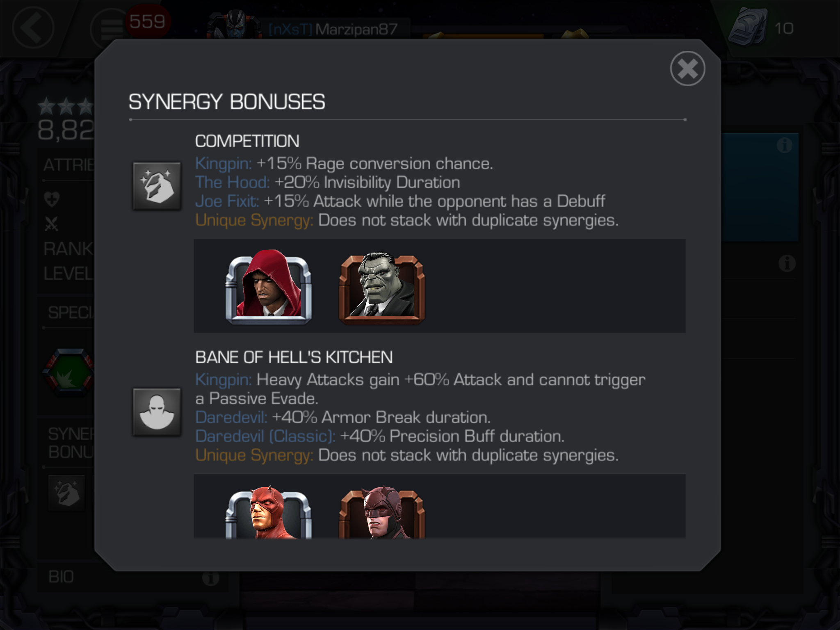Tap the green special attack hexagon icon
Viewport: 840px width, 630px height.
pos(69,372)
